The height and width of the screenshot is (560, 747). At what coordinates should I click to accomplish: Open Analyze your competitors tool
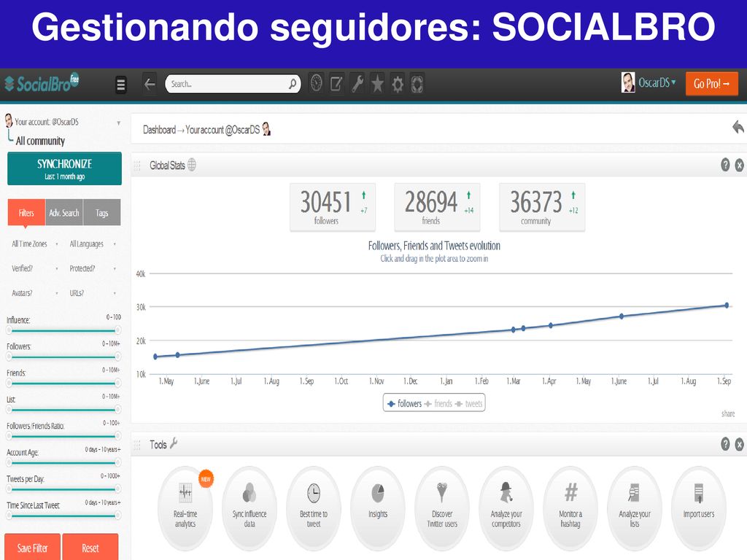506,508
